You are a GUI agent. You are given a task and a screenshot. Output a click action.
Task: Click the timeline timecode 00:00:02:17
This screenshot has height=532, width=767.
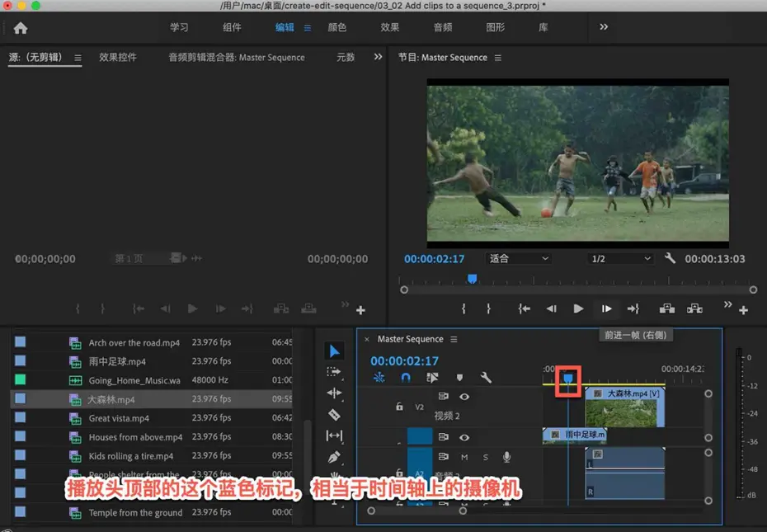pos(405,361)
